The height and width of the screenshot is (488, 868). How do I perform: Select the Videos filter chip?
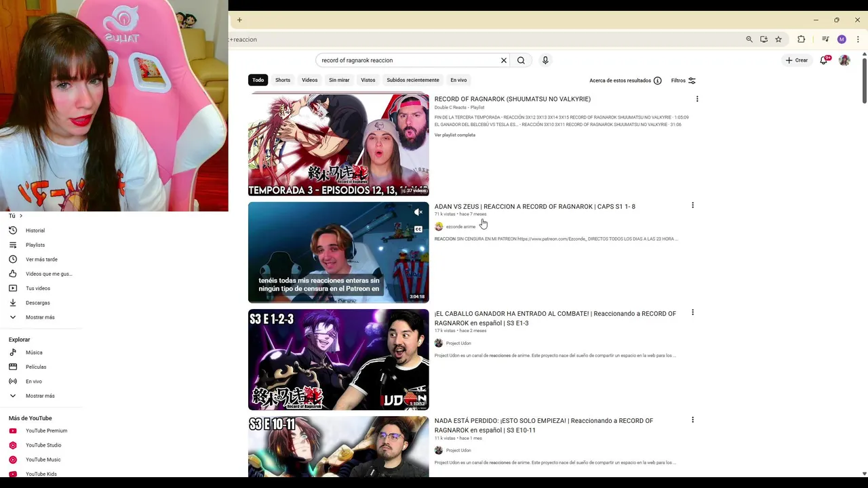coord(310,80)
